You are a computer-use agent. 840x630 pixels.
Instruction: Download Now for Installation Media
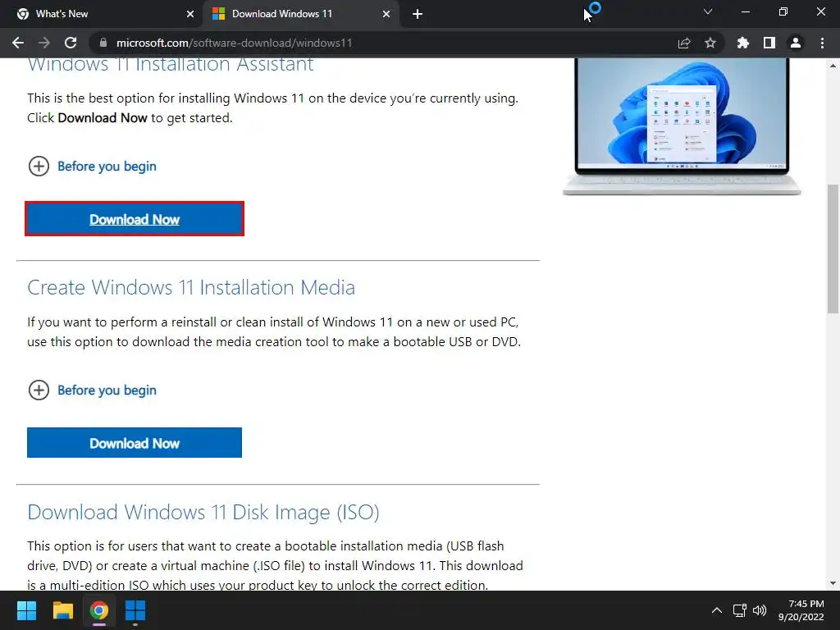pos(135,442)
